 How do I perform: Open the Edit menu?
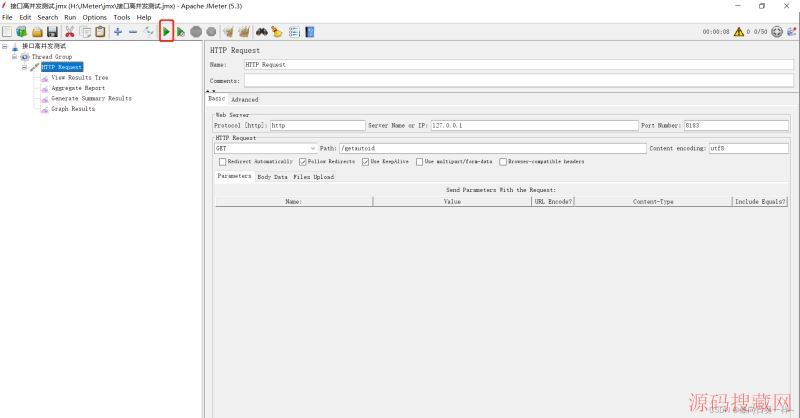[25, 17]
